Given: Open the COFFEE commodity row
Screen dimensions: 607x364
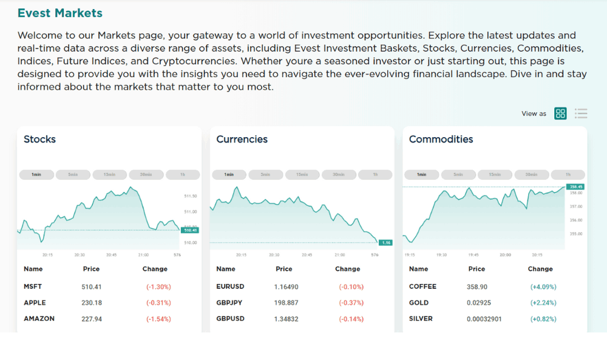Looking at the screenshot, I should click(422, 286).
